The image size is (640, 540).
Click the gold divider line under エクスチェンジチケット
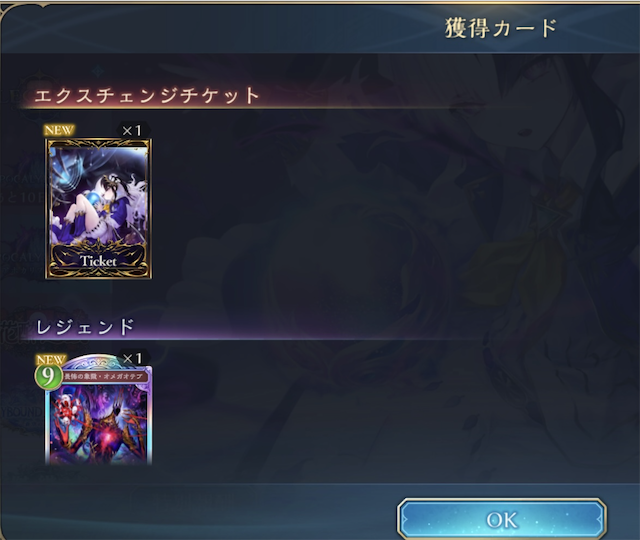[245, 108]
